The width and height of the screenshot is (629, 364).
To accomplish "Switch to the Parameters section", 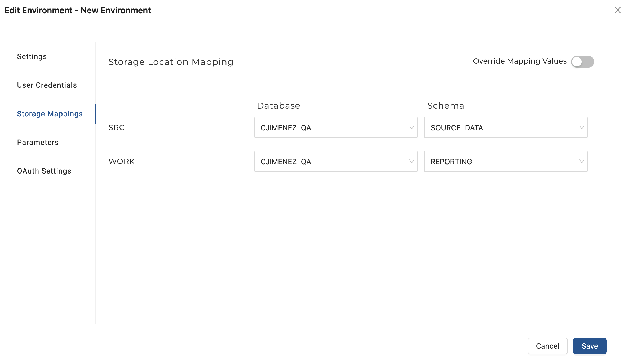I will click(x=38, y=142).
